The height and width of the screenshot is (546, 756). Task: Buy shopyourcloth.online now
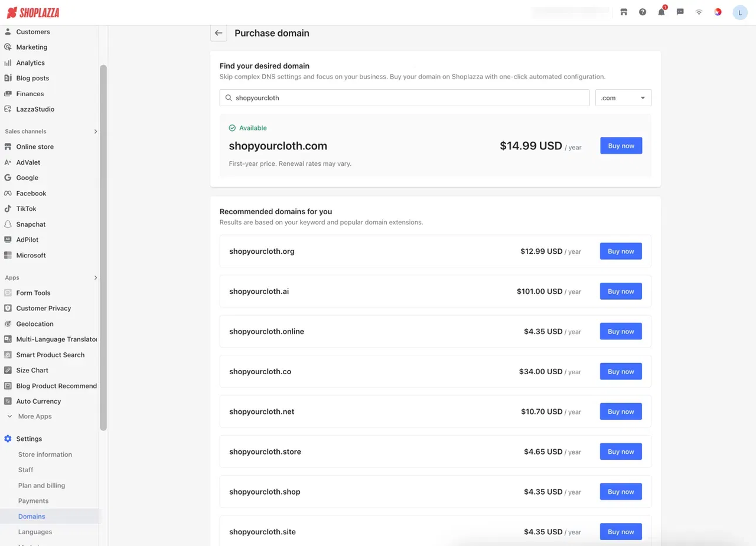[x=621, y=332]
